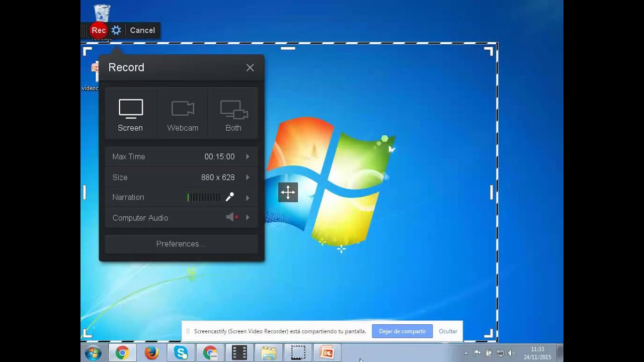Select Webcam recording mode
The width and height of the screenshot is (644, 362).
pyautogui.click(x=183, y=113)
